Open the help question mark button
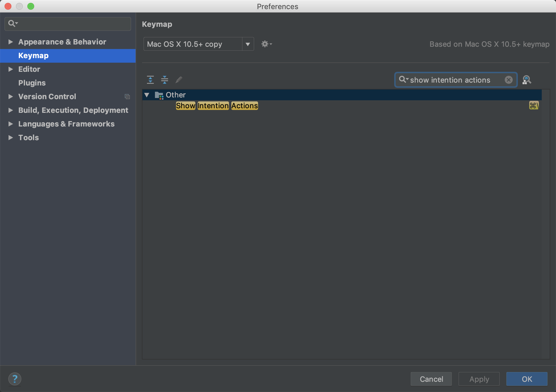556x392 pixels. 15,379
